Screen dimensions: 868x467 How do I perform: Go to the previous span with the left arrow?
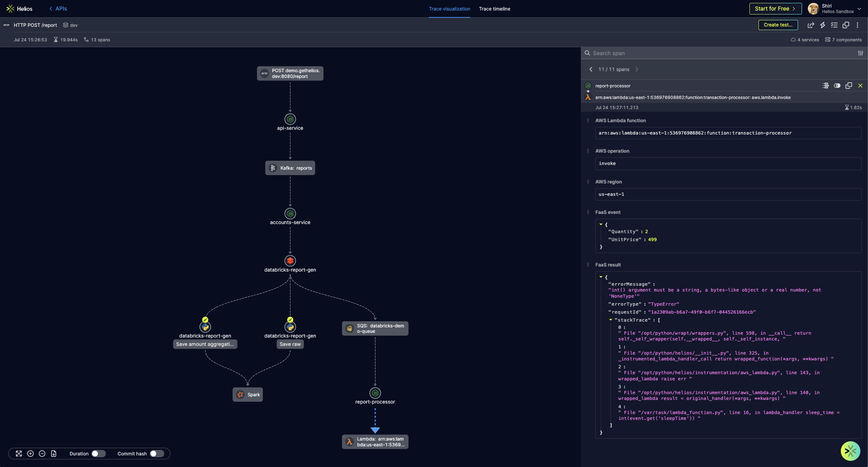tap(591, 69)
